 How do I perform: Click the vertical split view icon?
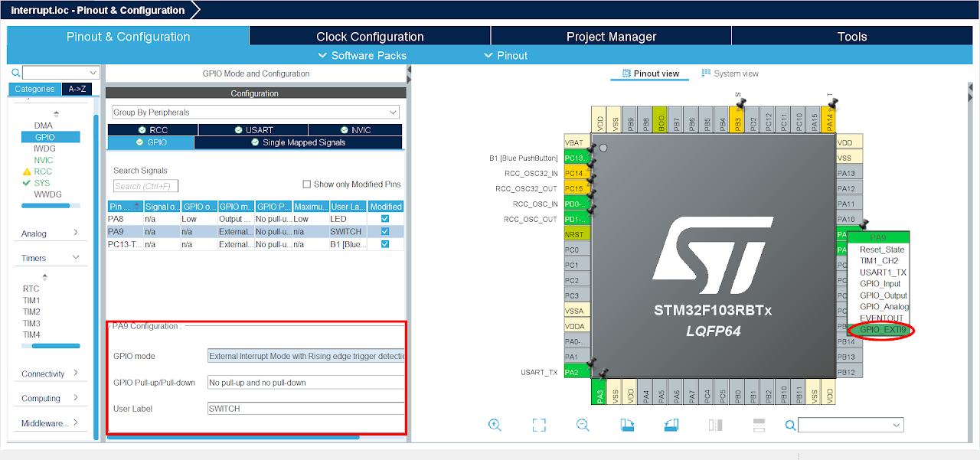tap(716, 425)
